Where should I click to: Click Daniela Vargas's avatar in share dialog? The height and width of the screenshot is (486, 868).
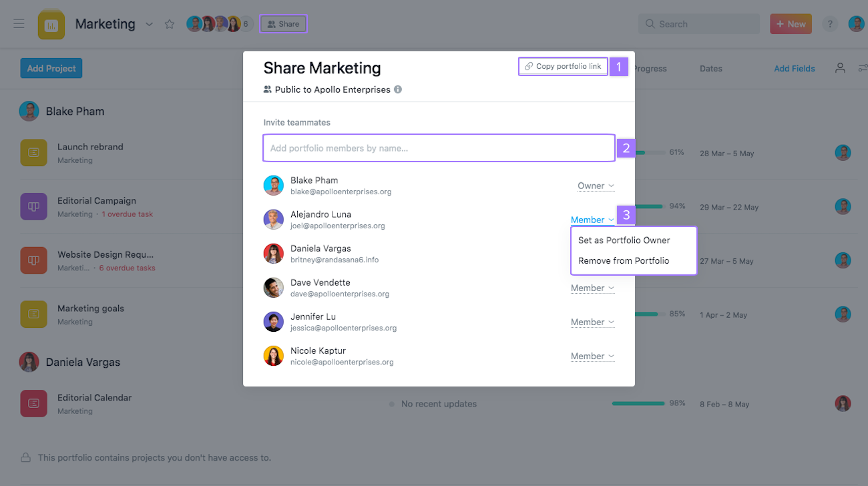[x=274, y=254]
